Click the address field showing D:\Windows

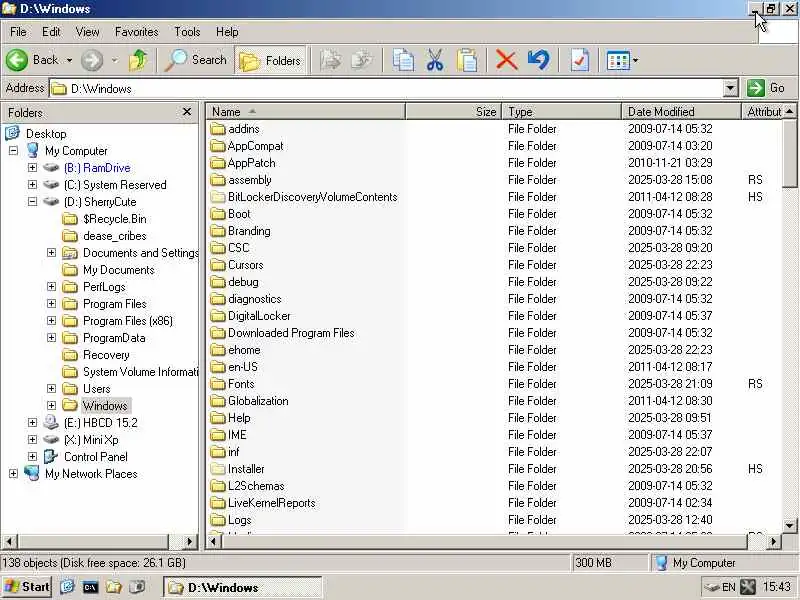point(386,88)
